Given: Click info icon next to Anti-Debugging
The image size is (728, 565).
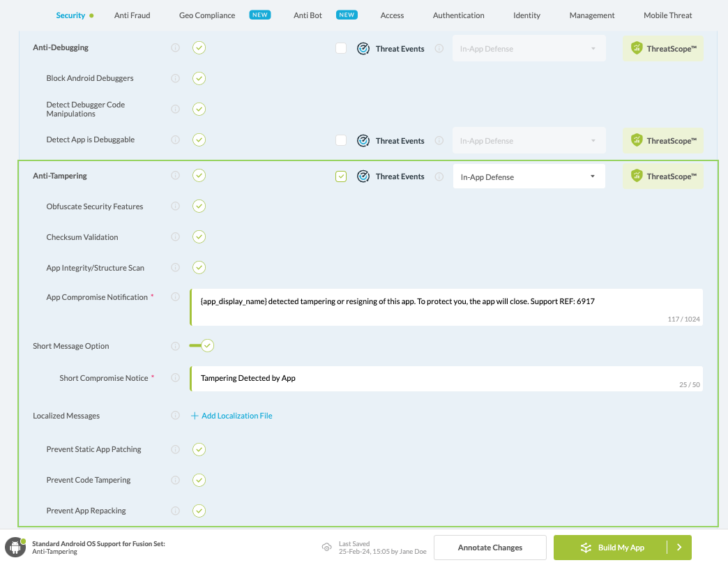Looking at the screenshot, I should coord(175,48).
